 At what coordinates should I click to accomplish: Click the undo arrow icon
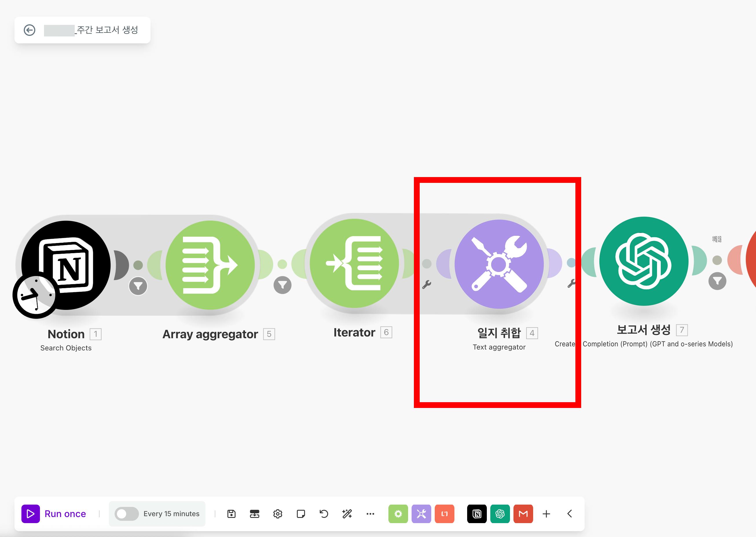click(x=324, y=514)
